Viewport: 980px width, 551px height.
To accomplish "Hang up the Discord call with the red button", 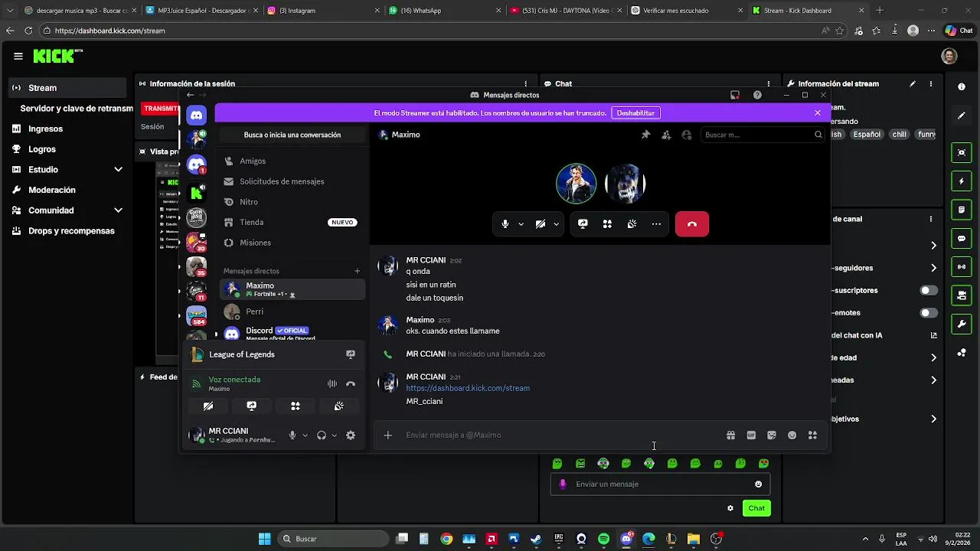I will (692, 224).
